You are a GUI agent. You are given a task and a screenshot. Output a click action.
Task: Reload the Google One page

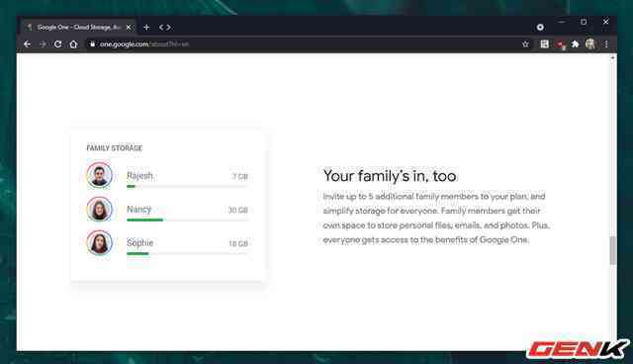click(57, 44)
